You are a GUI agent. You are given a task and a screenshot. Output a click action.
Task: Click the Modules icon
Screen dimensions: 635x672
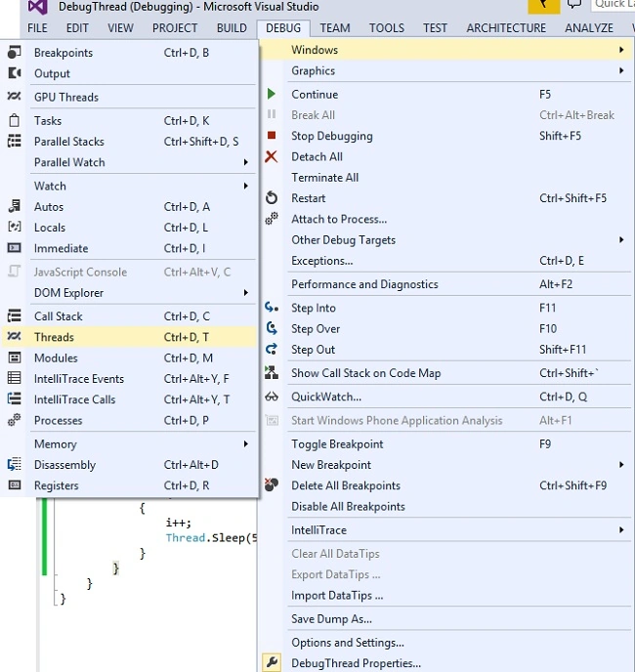14,357
